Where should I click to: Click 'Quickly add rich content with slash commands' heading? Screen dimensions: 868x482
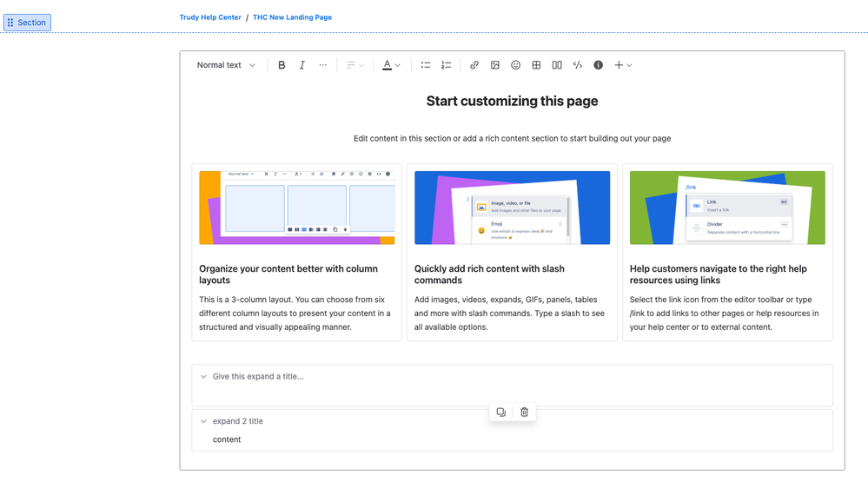pos(489,274)
